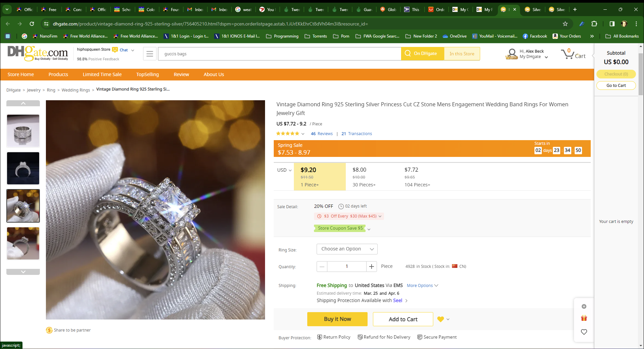Increase quantity with the plus button
This screenshot has width=644, height=349.
(372, 267)
